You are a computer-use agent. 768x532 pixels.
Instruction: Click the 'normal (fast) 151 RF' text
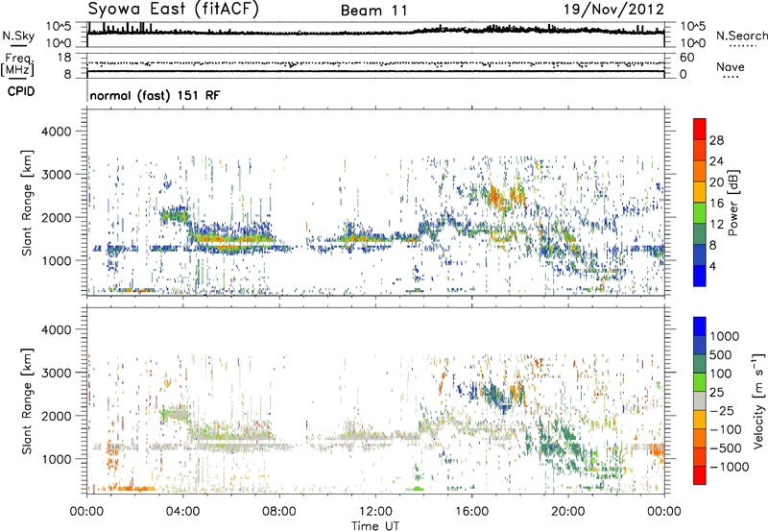pos(155,95)
